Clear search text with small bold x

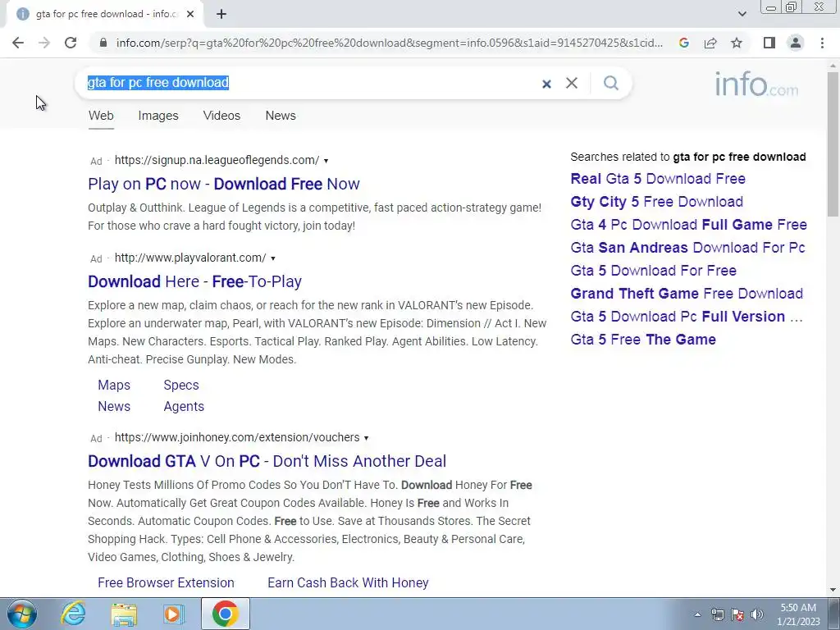click(x=546, y=84)
